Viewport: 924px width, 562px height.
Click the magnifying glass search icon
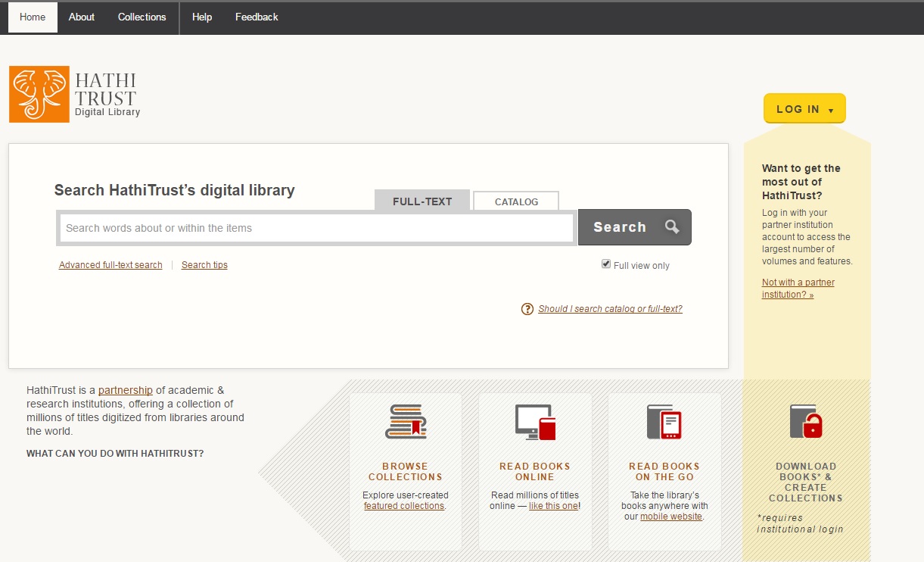tap(672, 226)
